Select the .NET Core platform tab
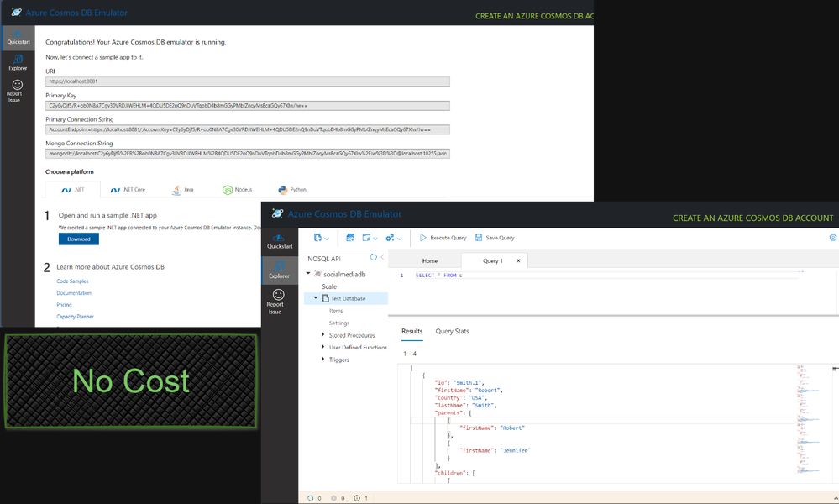839x504 pixels. pos(128,189)
